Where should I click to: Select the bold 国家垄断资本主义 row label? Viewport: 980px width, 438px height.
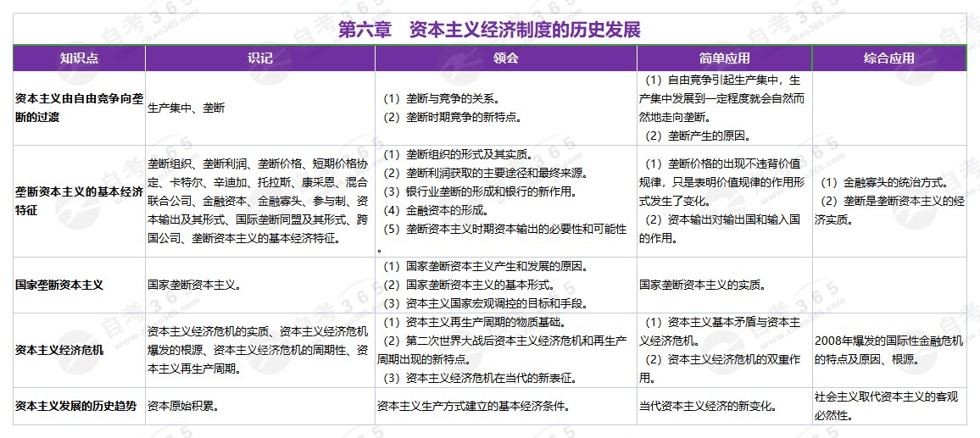[59, 286]
